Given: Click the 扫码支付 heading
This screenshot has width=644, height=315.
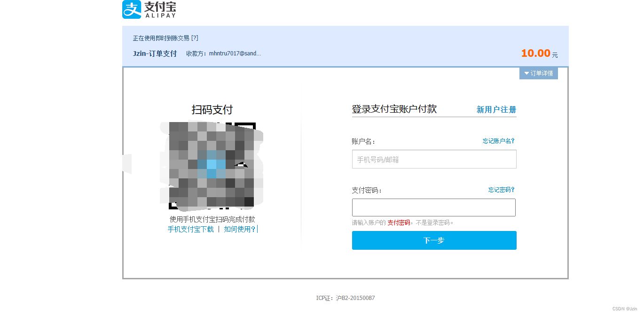Looking at the screenshot, I should pos(212,110).
